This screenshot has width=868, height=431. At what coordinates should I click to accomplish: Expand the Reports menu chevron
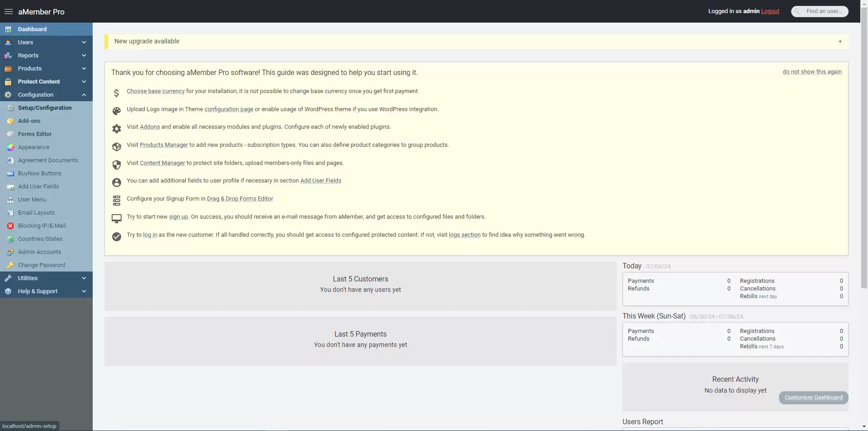[84, 56]
